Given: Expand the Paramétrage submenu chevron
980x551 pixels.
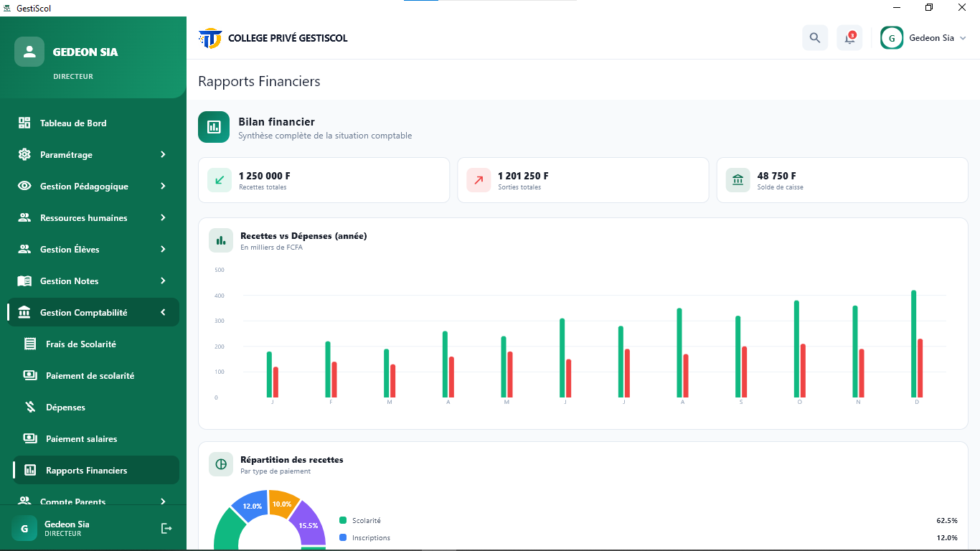Looking at the screenshot, I should click(163, 154).
